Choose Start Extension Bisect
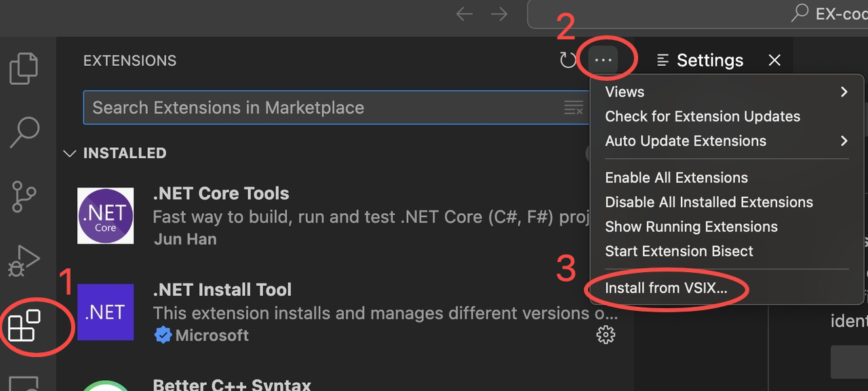The image size is (868, 391). (x=727, y=251)
